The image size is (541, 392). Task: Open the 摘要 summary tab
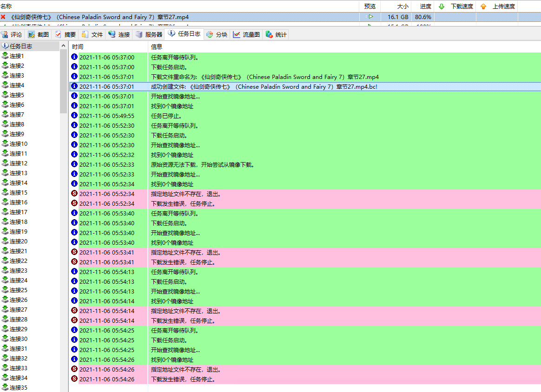tap(66, 34)
